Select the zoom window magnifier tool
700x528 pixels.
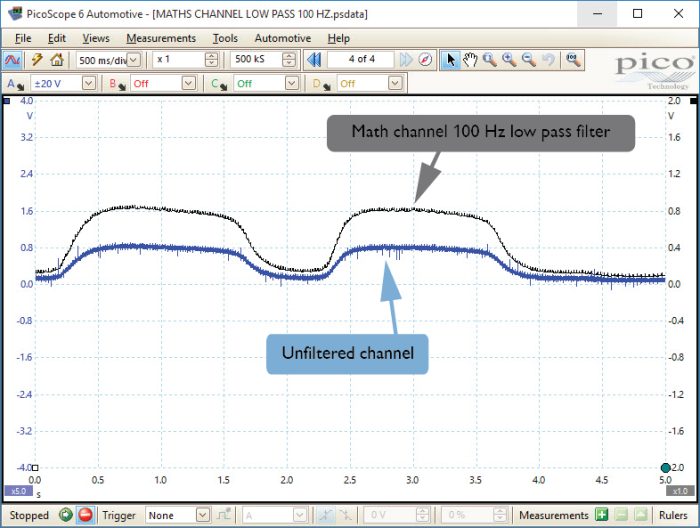click(490, 59)
